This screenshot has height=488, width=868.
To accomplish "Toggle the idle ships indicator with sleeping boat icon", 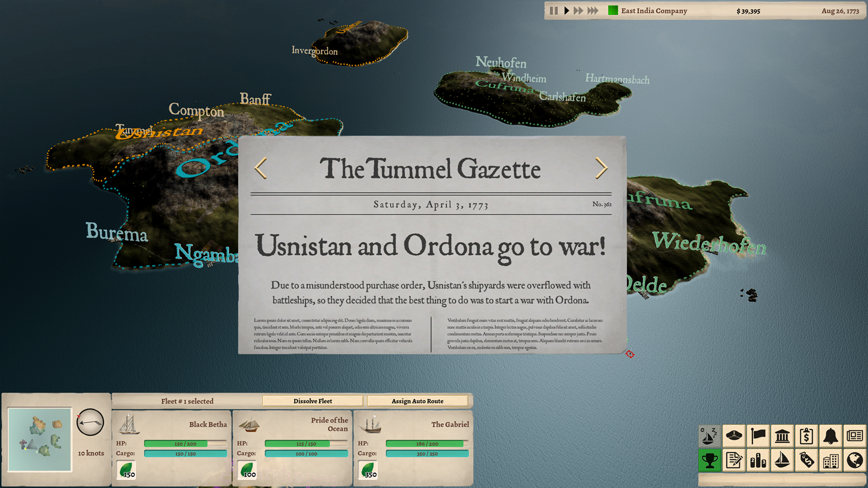I will click(710, 436).
